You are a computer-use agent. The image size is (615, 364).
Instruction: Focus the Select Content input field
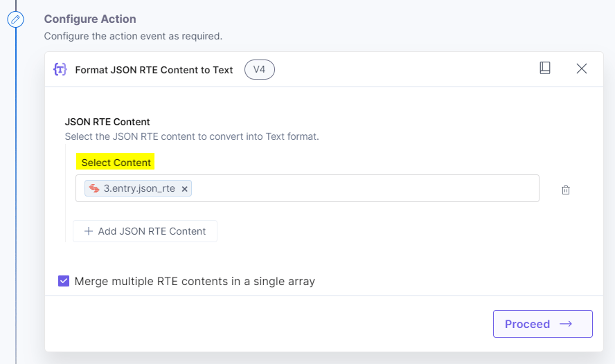coord(307,188)
